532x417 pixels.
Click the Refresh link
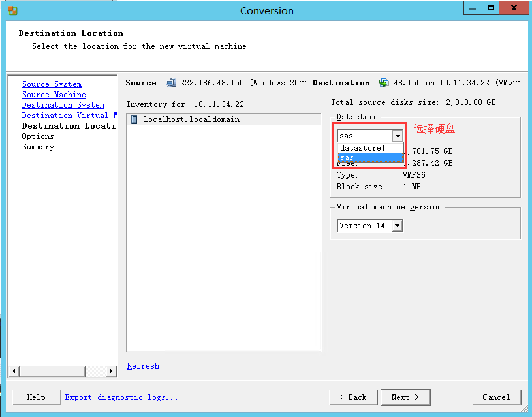click(143, 366)
